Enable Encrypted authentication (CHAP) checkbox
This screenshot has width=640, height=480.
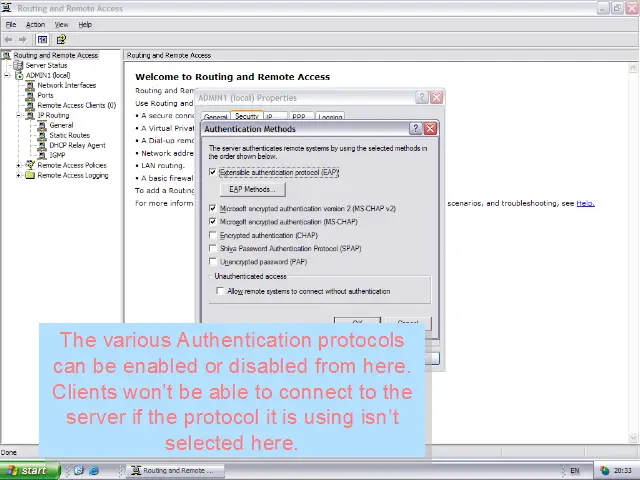click(212, 235)
